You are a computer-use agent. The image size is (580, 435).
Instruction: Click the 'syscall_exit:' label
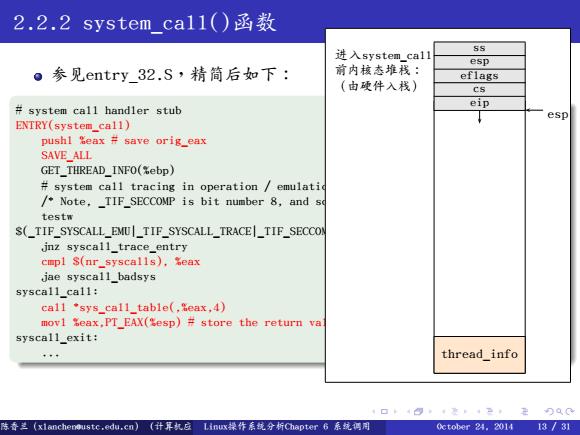pos(57,338)
